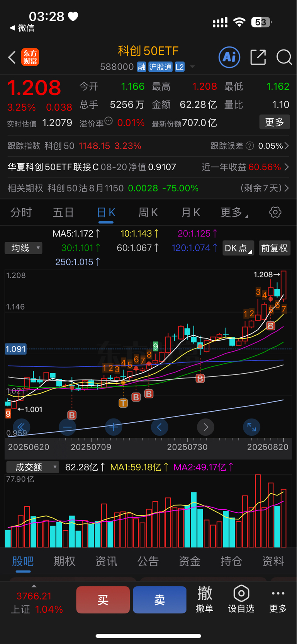Expand the stock title dropdown triangle

point(192,67)
